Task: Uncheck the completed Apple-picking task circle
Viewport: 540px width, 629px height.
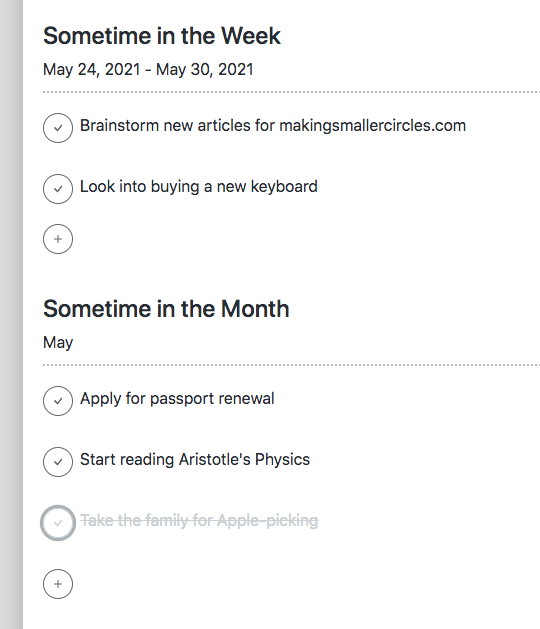Action: point(58,523)
